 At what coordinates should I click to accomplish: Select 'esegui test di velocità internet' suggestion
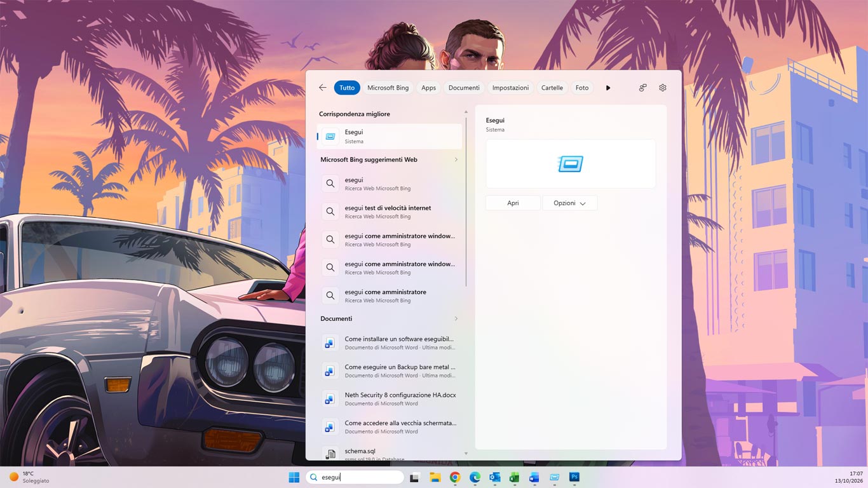coord(390,212)
